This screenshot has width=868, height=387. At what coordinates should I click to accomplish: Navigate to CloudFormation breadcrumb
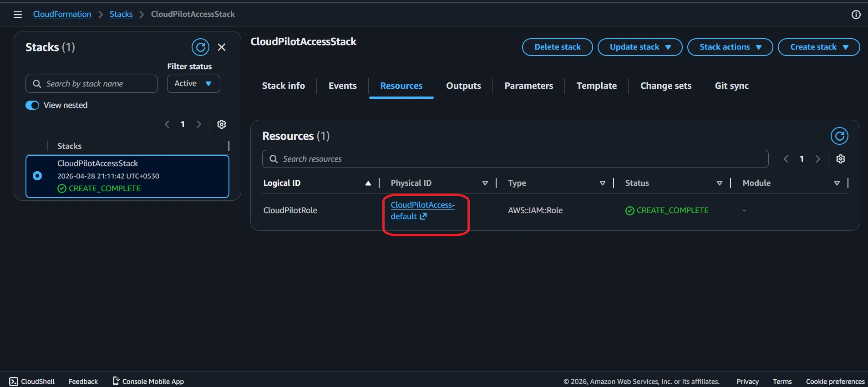(62, 14)
